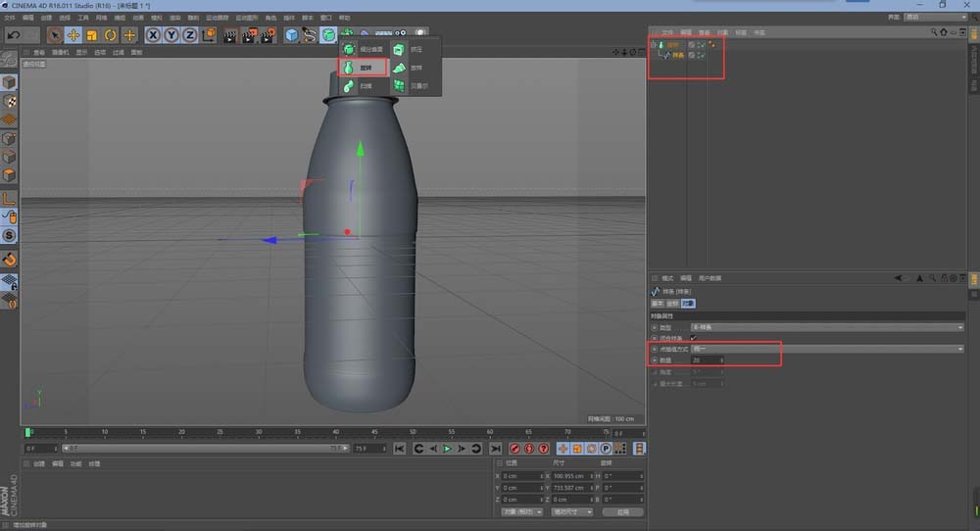Click the Number (数量) input field showing 20
The image size is (980, 531).
706,360
